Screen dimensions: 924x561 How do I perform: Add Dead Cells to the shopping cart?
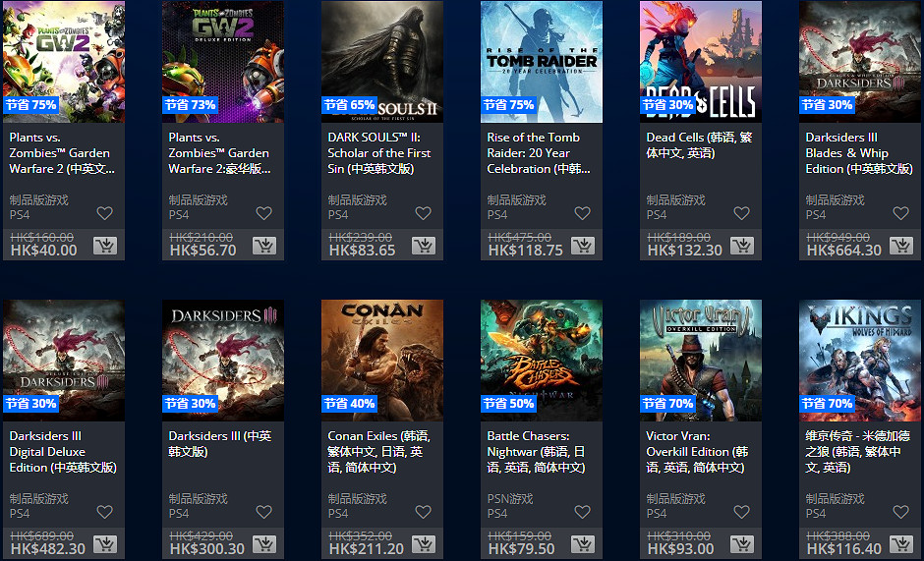coord(742,246)
